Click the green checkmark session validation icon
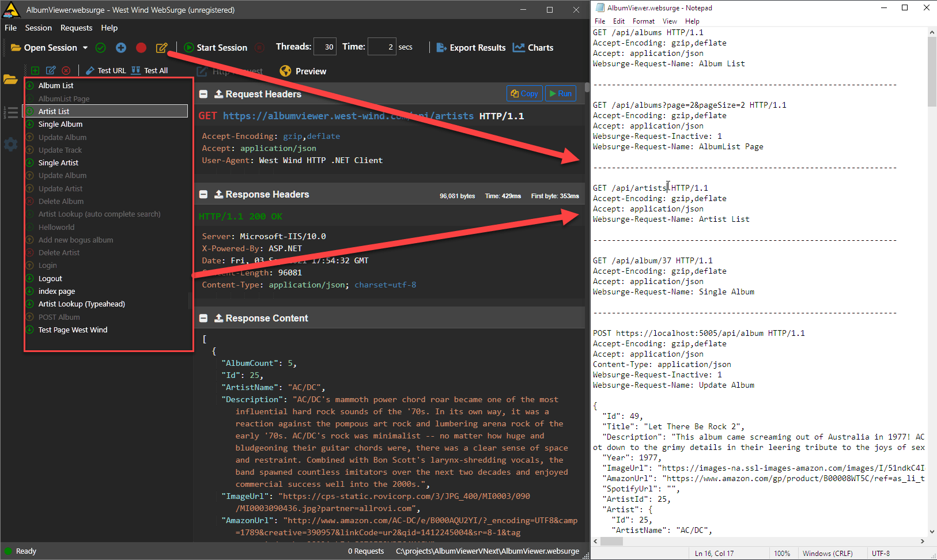 click(x=101, y=47)
